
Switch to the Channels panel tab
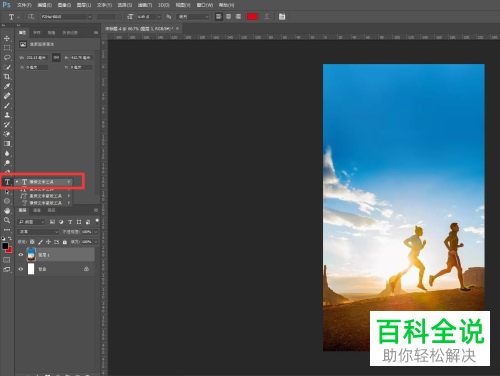click(37, 210)
